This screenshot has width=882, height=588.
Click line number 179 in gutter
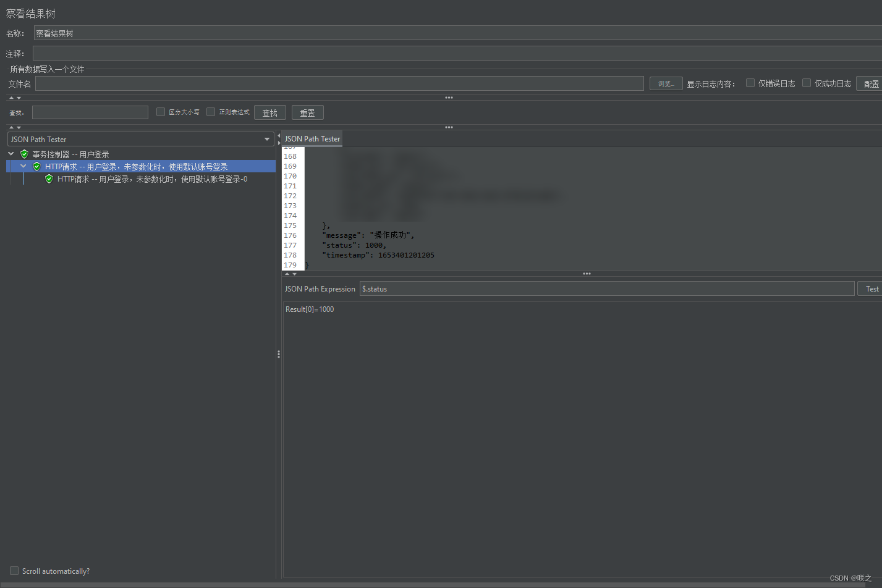tap(290, 265)
